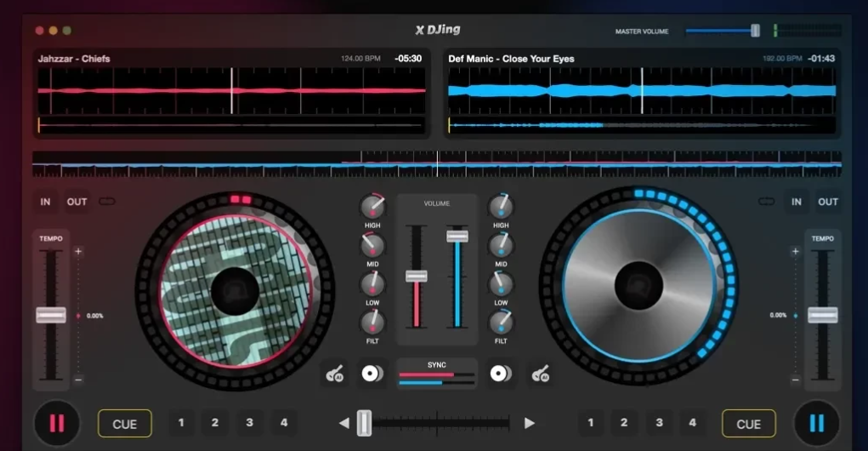
Task: Trigger left deck hot cue 2
Action: [215, 423]
